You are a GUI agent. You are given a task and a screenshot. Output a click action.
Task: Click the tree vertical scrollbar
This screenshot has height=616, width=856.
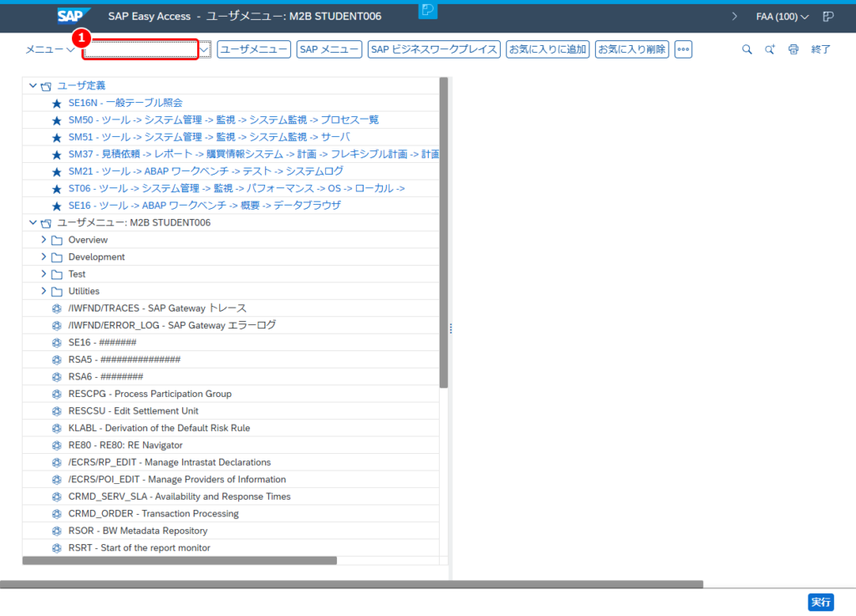click(443, 232)
